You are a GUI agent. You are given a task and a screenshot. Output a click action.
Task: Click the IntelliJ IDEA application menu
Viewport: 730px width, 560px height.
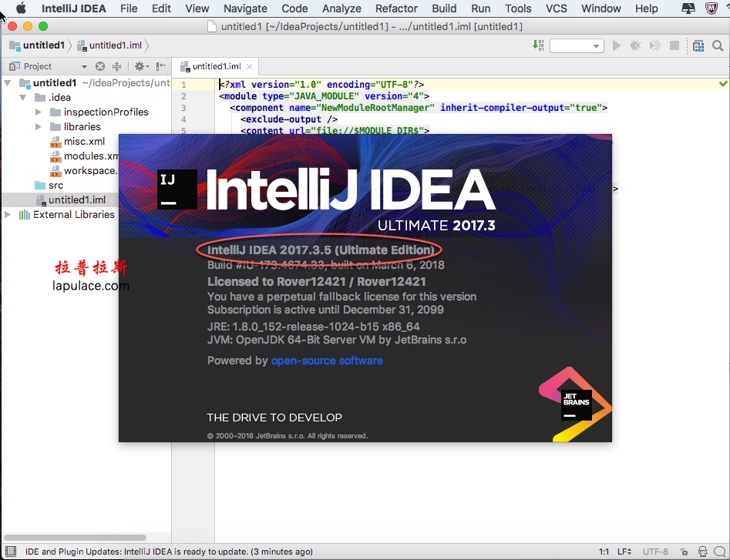click(x=73, y=8)
